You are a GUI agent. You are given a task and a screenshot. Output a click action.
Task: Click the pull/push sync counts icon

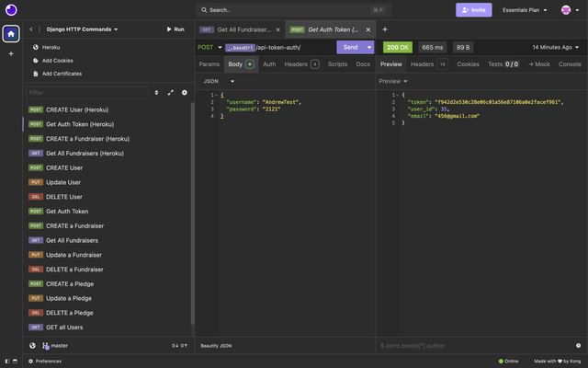tap(179, 346)
